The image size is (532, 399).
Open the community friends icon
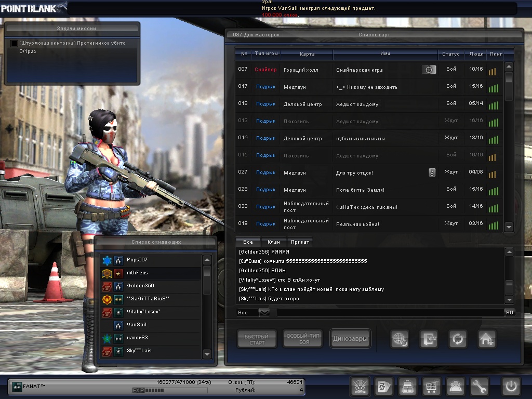(456, 387)
